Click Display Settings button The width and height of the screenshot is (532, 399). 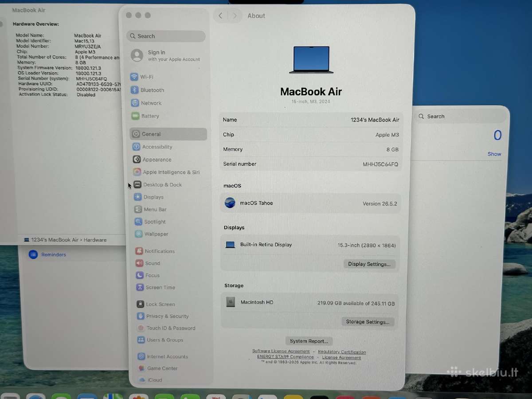pos(369,264)
